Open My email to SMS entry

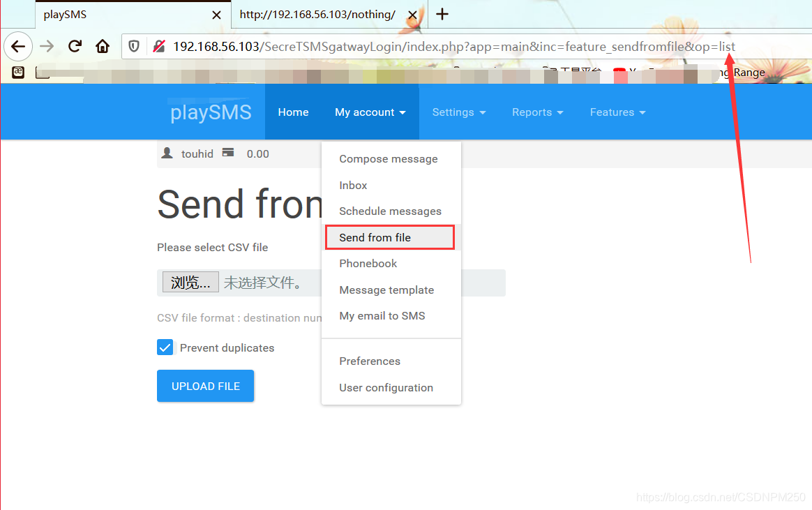coord(391,316)
